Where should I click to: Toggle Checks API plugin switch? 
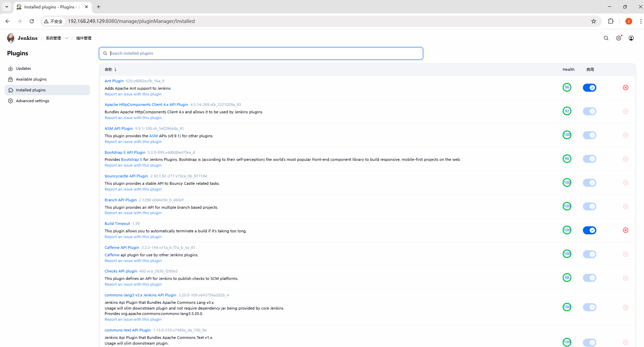pos(590,278)
